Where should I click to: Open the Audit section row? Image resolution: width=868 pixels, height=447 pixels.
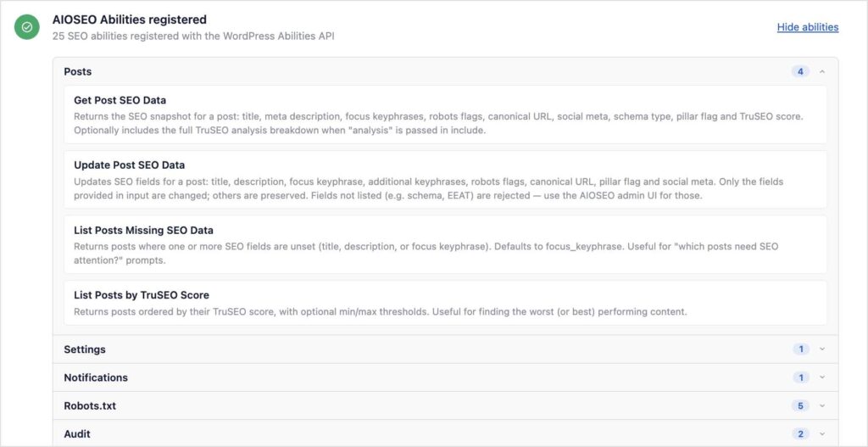(446, 433)
